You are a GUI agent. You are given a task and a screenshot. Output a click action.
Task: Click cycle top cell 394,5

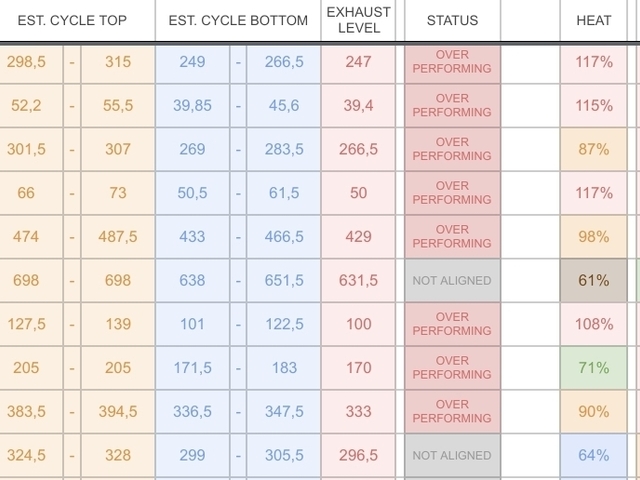pyautogui.click(x=118, y=412)
